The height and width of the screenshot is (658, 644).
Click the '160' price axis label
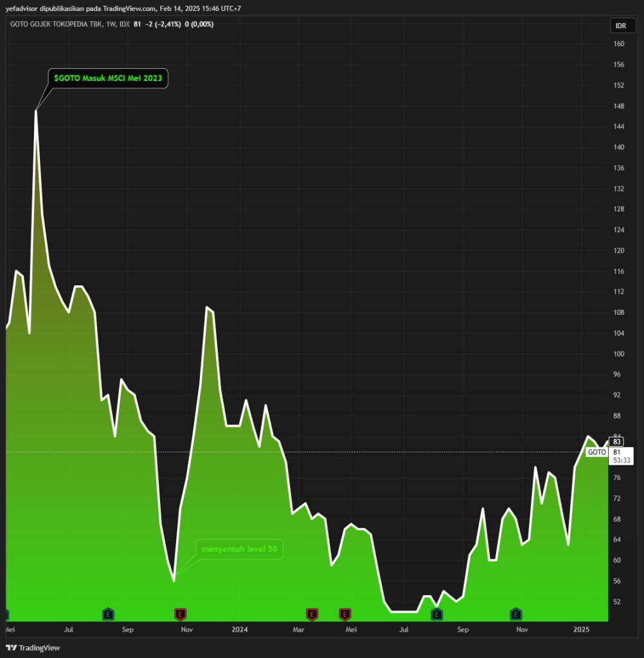click(619, 44)
